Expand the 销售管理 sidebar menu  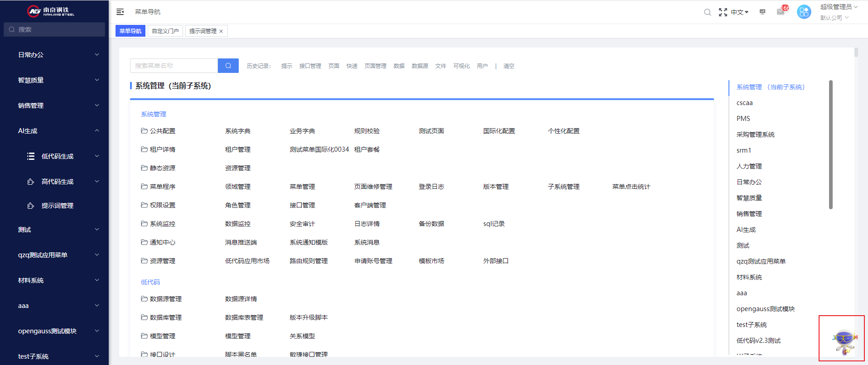54,106
